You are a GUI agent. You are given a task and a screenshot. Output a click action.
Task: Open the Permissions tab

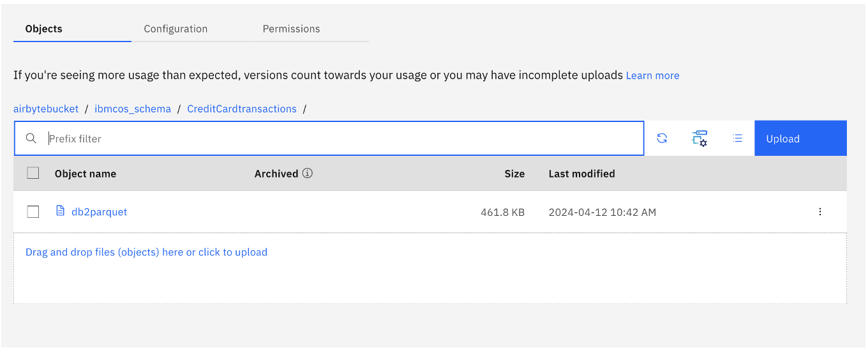tap(291, 29)
